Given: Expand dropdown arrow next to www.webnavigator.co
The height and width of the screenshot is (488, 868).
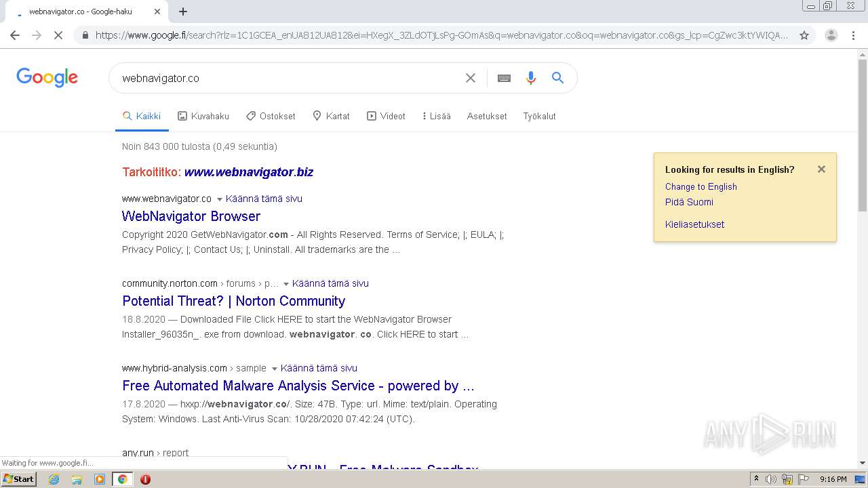Looking at the screenshot, I should click(x=219, y=199).
